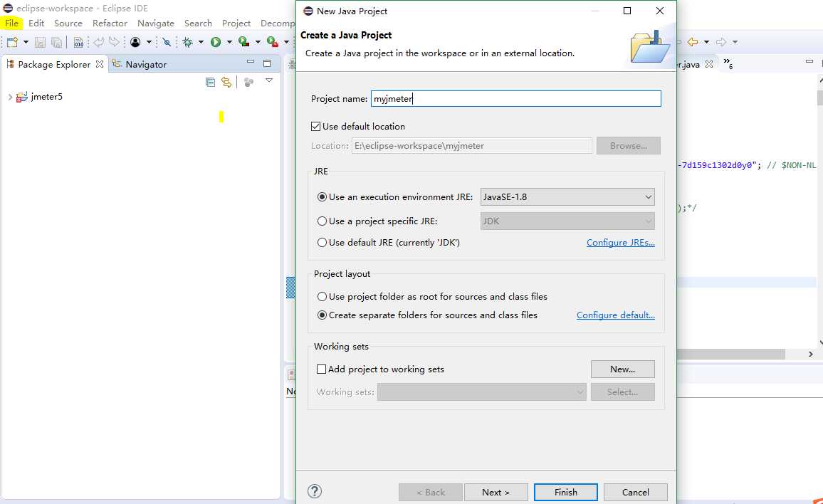This screenshot has width=823, height=504.
Task: Click the Skip All Breakpoints icon
Action: [167, 42]
